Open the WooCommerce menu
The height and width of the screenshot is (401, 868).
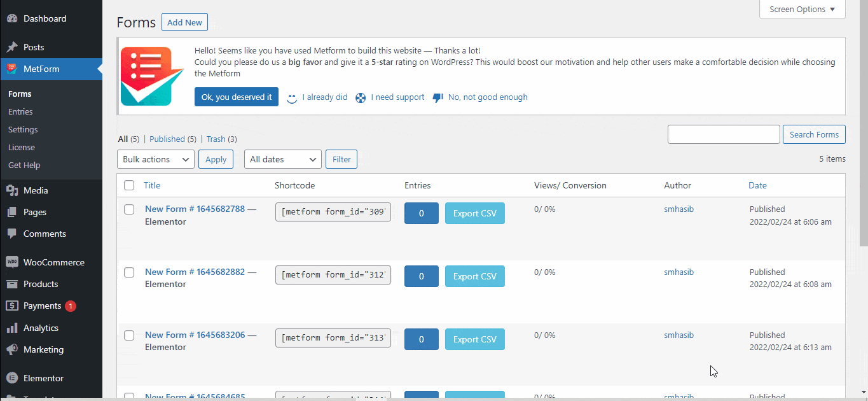coord(51,262)
